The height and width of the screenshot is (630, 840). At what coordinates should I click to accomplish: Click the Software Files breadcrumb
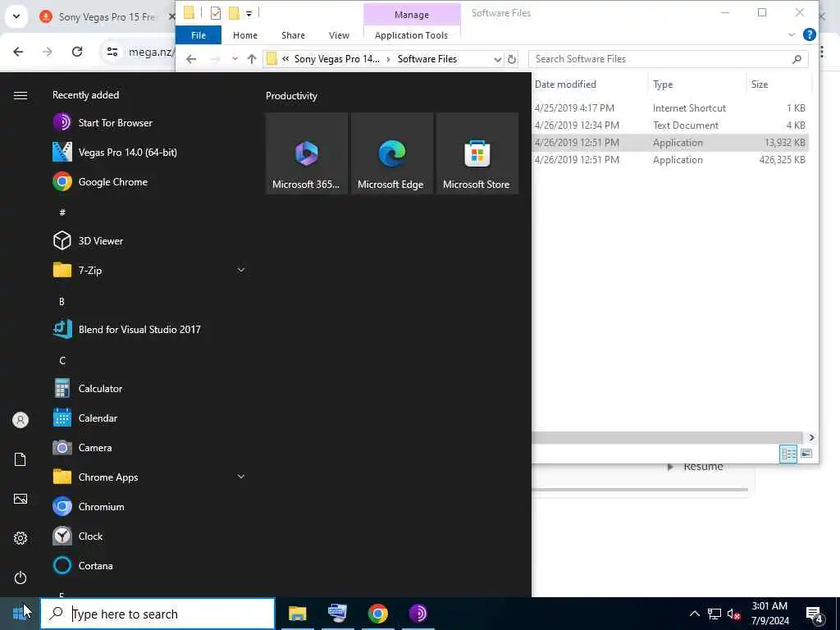[427, 59]
